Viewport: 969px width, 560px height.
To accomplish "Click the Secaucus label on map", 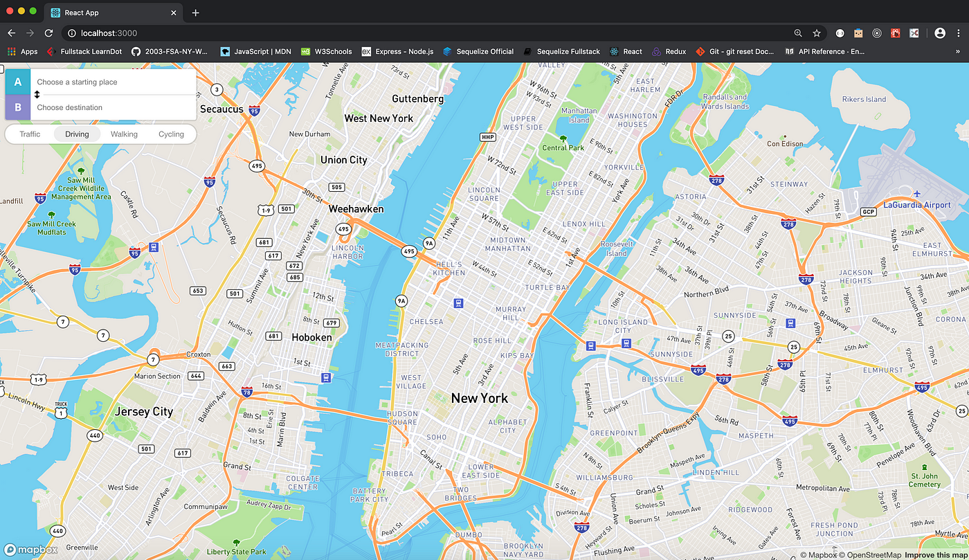I will [x=221, y=109].
